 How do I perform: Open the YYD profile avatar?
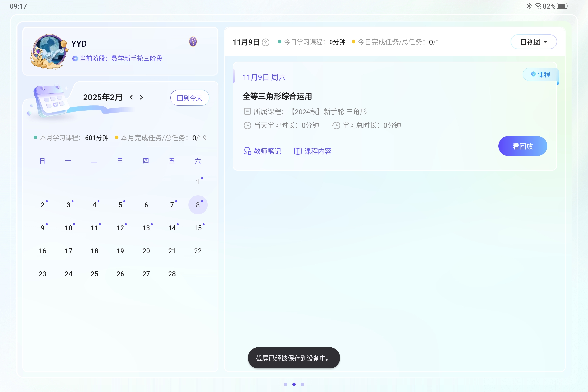tap(49, 51)
